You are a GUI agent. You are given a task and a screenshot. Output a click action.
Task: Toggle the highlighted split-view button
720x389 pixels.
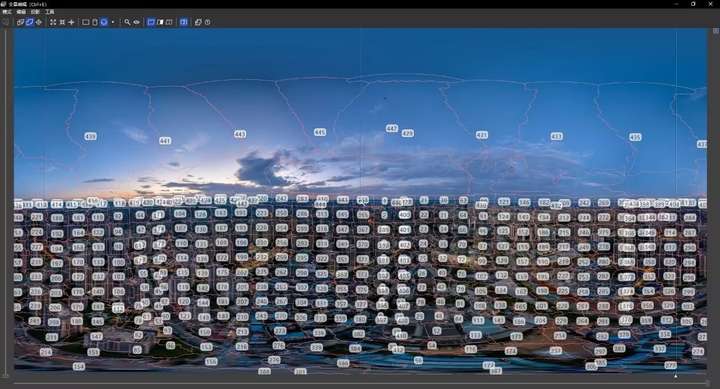(184, 22)
